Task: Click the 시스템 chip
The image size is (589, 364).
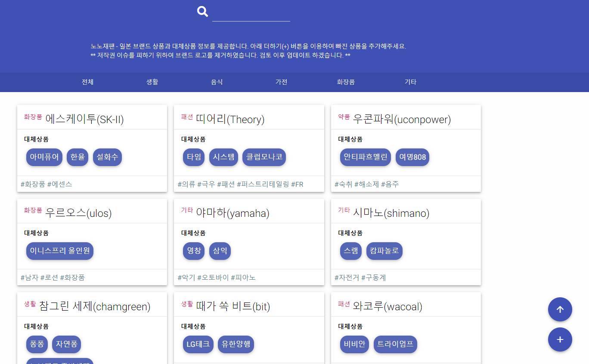Action: pyautogui.click(x=223, y=157)
